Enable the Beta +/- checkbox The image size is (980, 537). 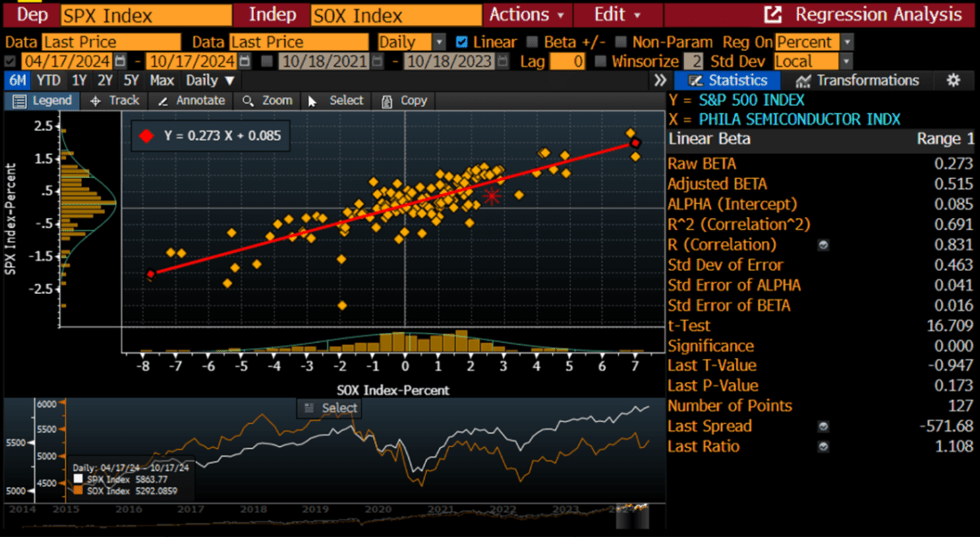tap(532, 42)
